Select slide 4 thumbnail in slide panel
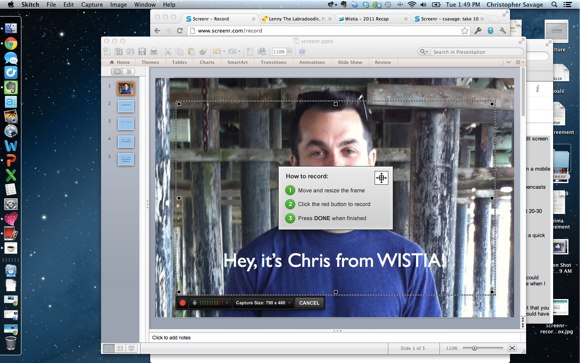 click(x=126, y=141)
